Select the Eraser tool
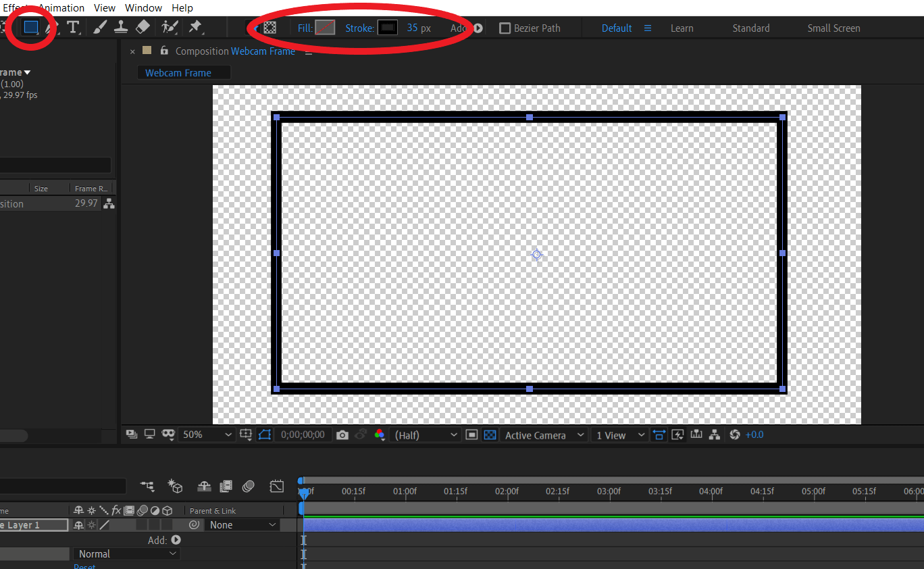The image size is (924, 569). 143,28
